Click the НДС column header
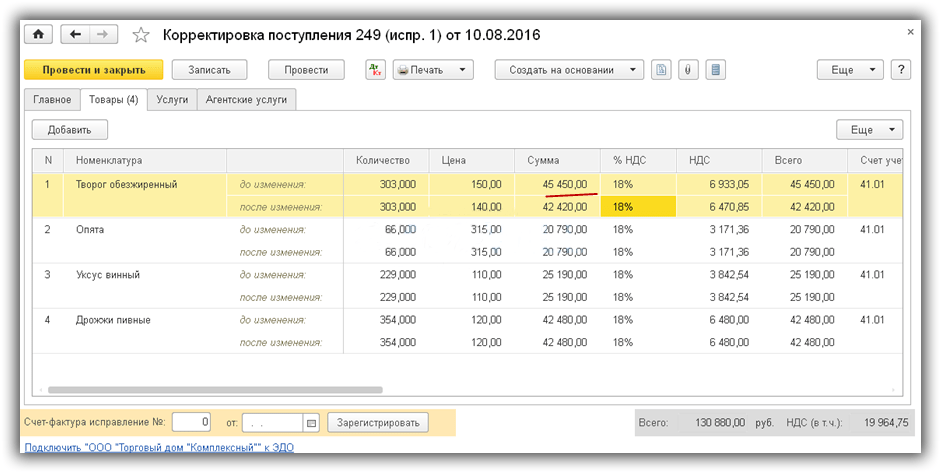 click(719, 160)
